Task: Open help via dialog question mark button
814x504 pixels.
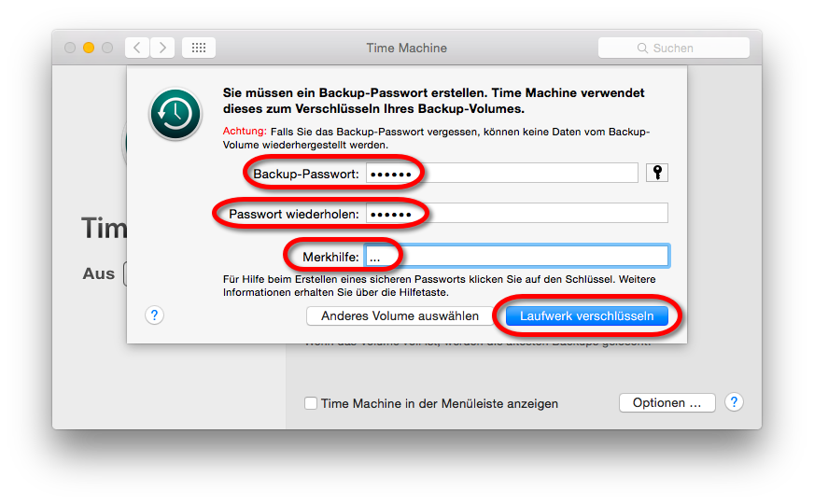Action: point(154,315)
